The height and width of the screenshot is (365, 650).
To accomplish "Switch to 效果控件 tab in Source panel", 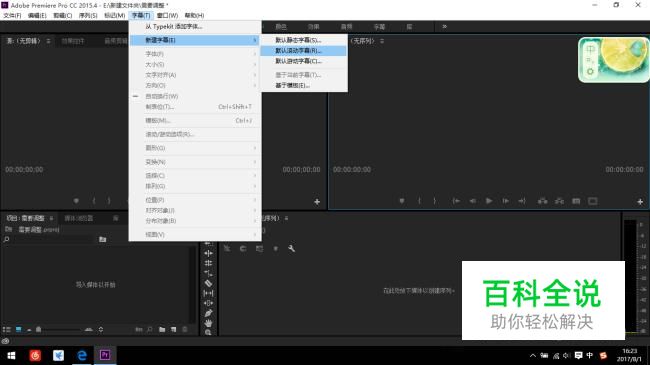I will 73,41.
